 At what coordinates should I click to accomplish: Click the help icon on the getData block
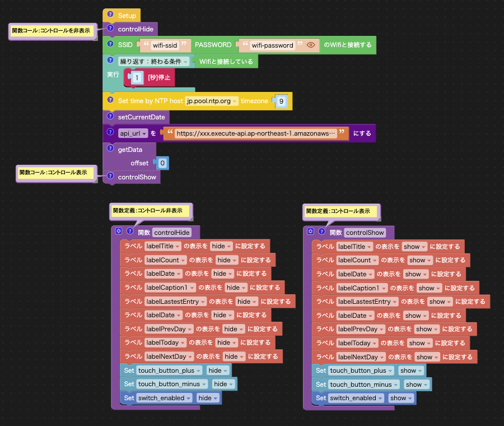pos(110,149)
